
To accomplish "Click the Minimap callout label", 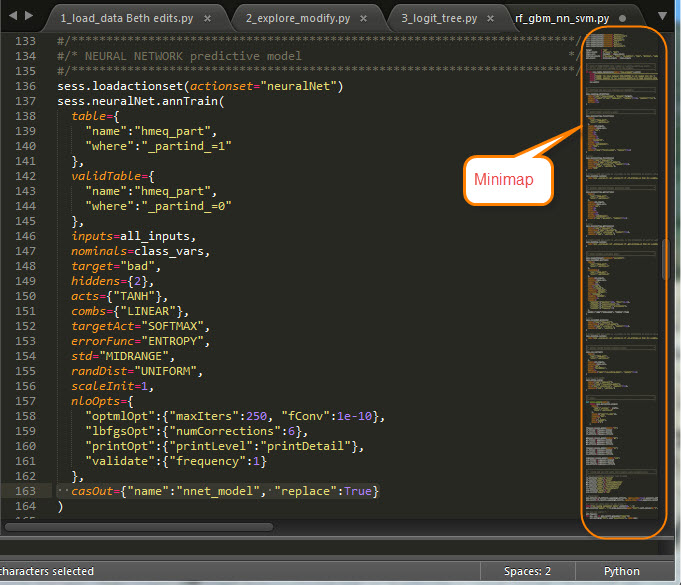I will coord(503,181).
